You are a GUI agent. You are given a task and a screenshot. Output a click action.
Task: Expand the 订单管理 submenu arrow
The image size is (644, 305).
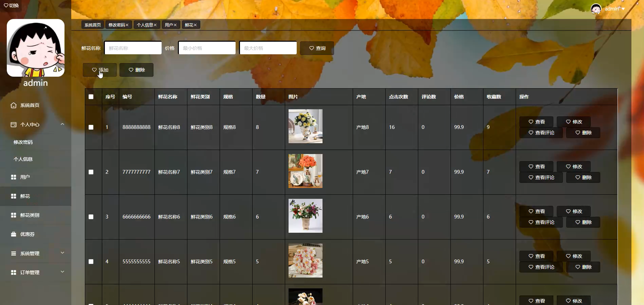click(x=62, y=272)
